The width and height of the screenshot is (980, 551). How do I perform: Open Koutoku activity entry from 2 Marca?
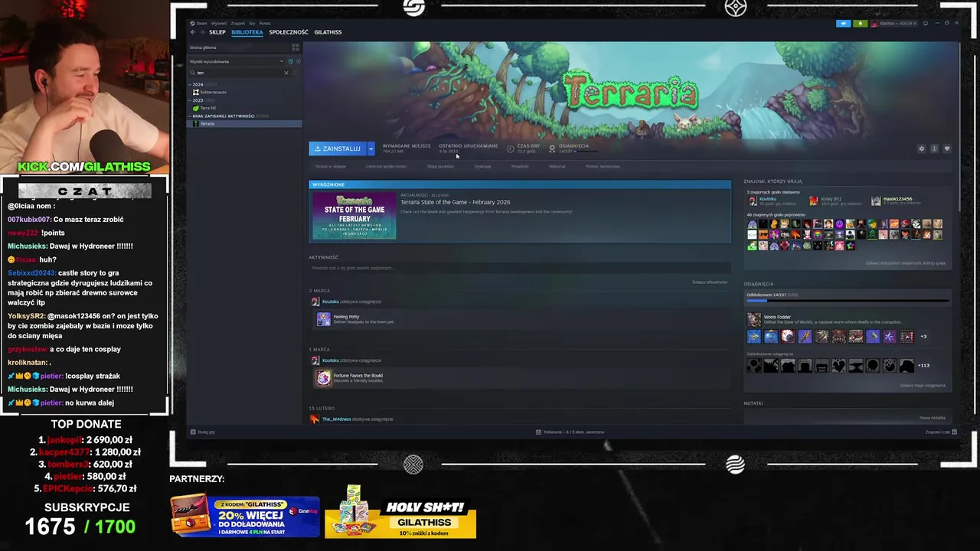(346, 302)
